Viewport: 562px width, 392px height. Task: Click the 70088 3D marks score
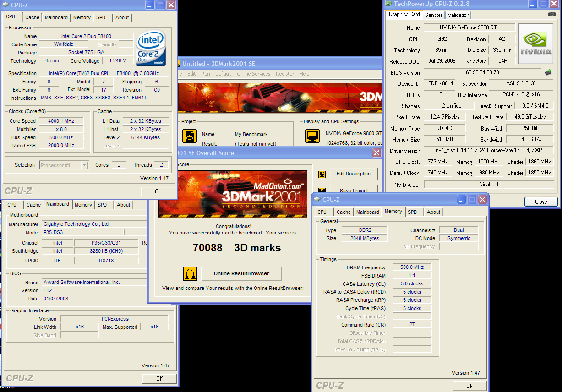coord(237,248)
